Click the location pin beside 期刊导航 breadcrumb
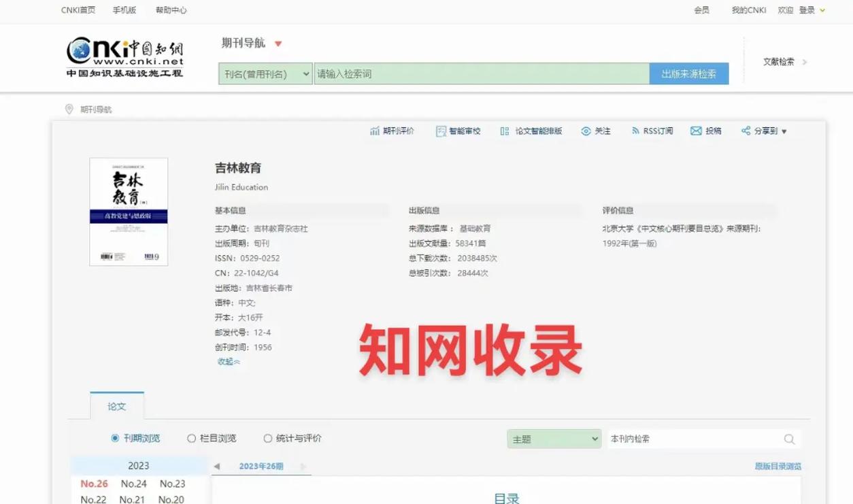Image resolution: width=853 pixels, height=504 pixels. click(x=69, y=108)
